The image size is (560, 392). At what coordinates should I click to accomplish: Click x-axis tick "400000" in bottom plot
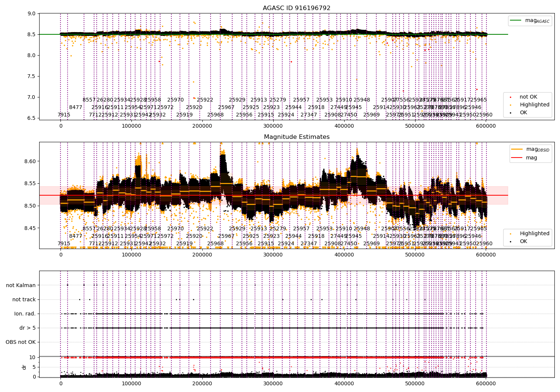click(x=344, y=384)
